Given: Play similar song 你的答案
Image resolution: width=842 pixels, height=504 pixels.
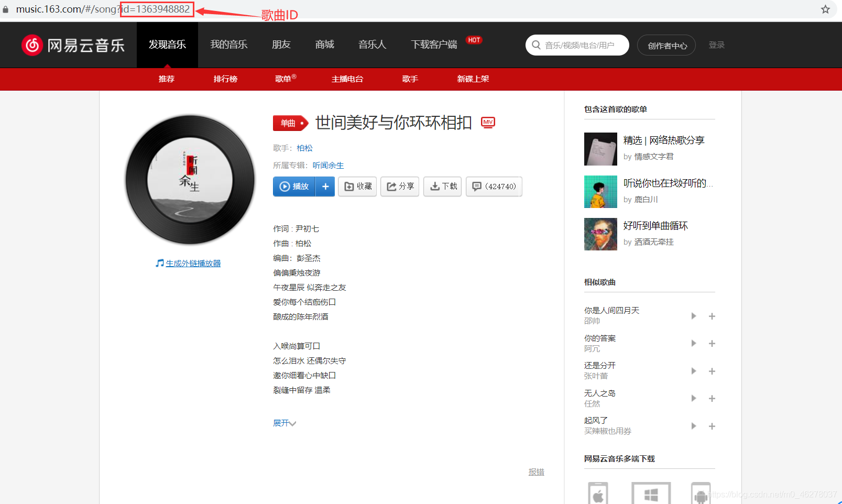Looking at the screenshot, I should 693,343.
